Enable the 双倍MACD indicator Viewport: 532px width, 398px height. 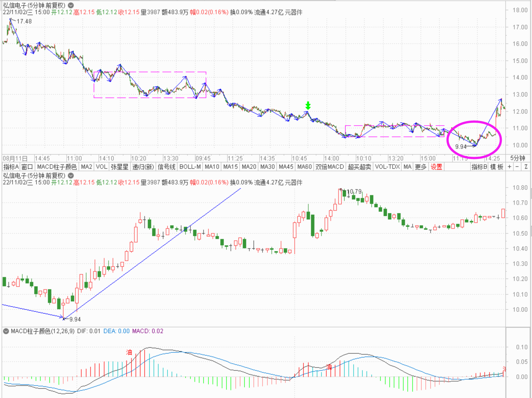[x=329, y=167]
